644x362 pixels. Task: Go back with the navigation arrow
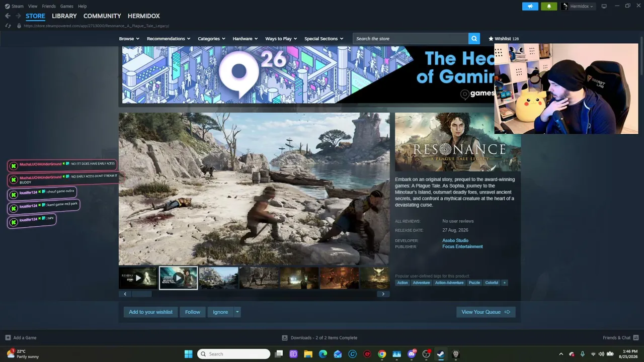coord(8,16)
